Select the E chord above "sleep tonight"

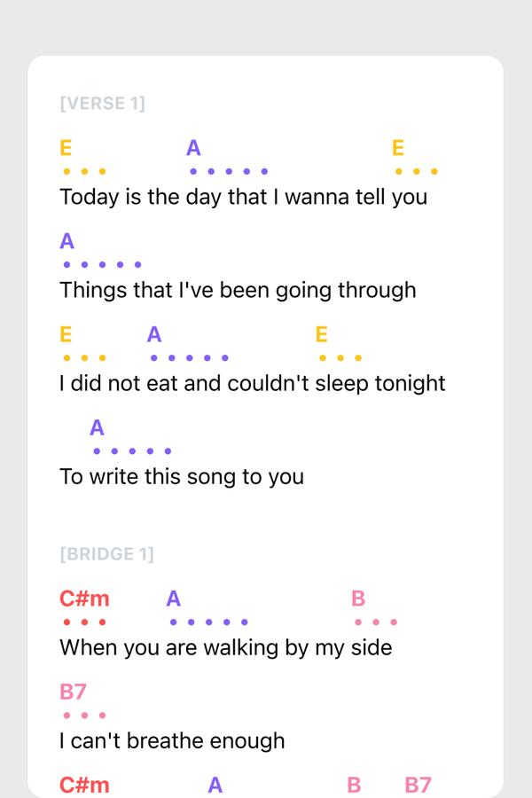[x=322, y=334]
